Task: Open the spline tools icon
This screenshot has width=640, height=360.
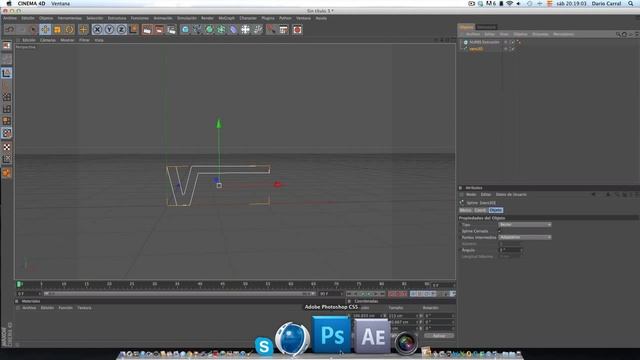Action: 197,29
